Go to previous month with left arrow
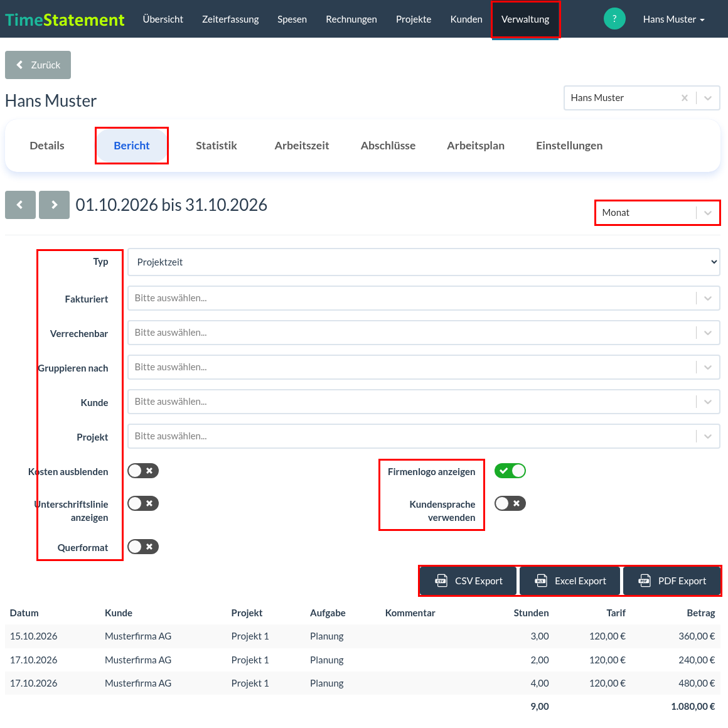This screenshot has height=728, width=728. click(x=21, y=205)
